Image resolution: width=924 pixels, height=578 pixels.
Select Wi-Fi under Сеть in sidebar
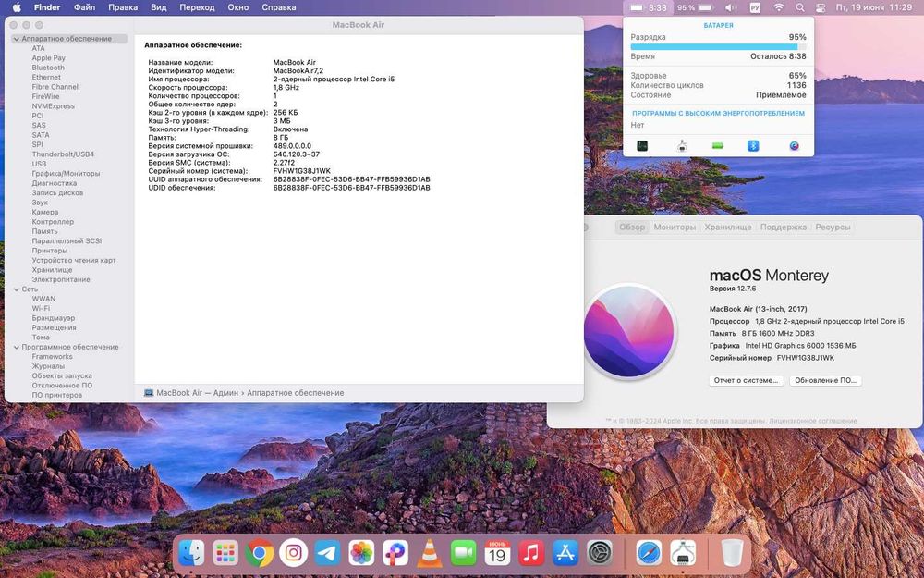41,309
